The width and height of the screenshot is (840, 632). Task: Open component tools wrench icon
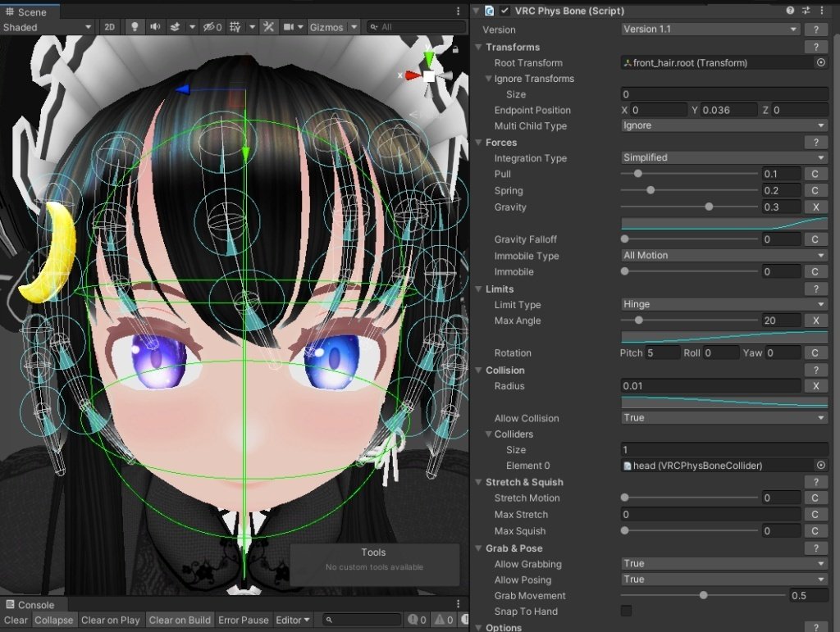coord(268,27)
